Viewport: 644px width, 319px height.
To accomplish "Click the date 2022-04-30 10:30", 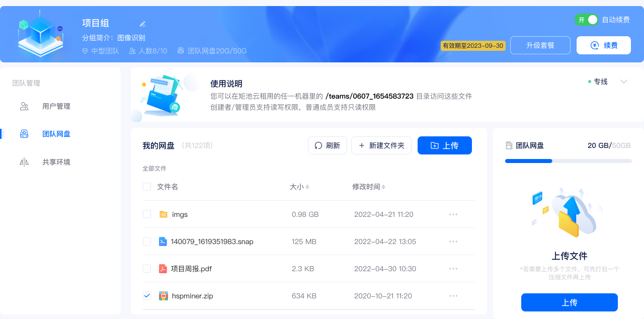I will (385, 269).
